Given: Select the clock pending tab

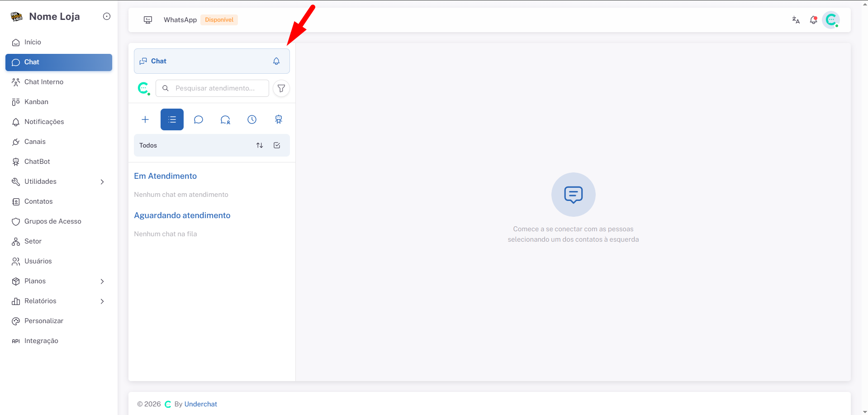Looking at the screenshot, I should [x=252, y=119].
